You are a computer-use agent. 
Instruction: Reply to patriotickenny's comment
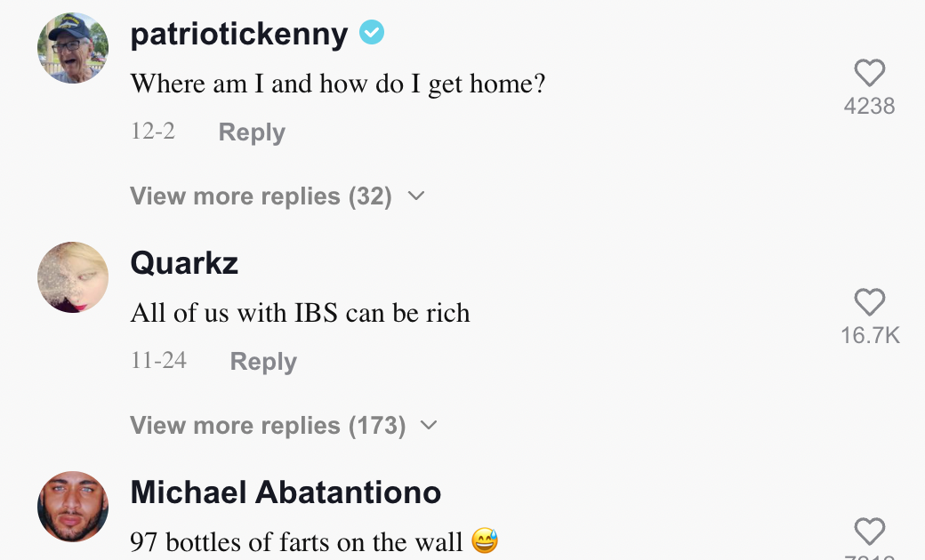pyautogui.click(x=252, y=132)
